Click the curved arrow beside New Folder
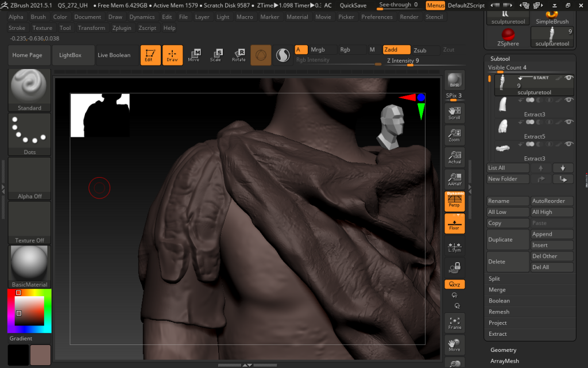 [x=541, y=179]
